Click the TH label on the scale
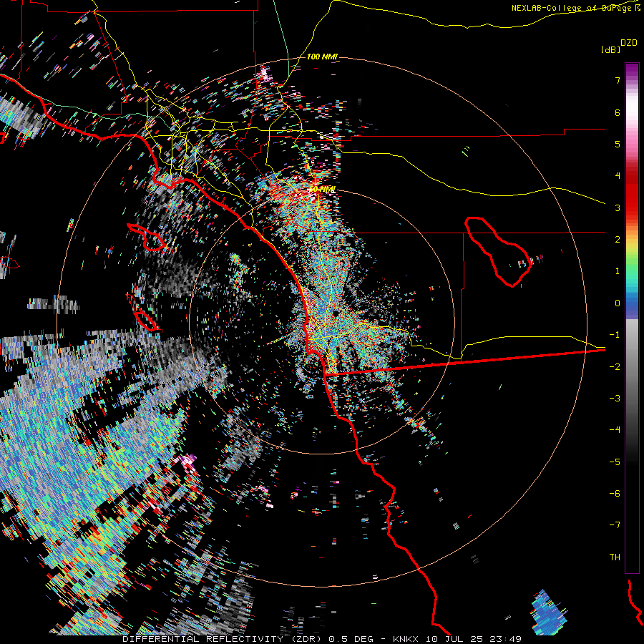Viewport: 644px width, 644px height. click(615, 557)
